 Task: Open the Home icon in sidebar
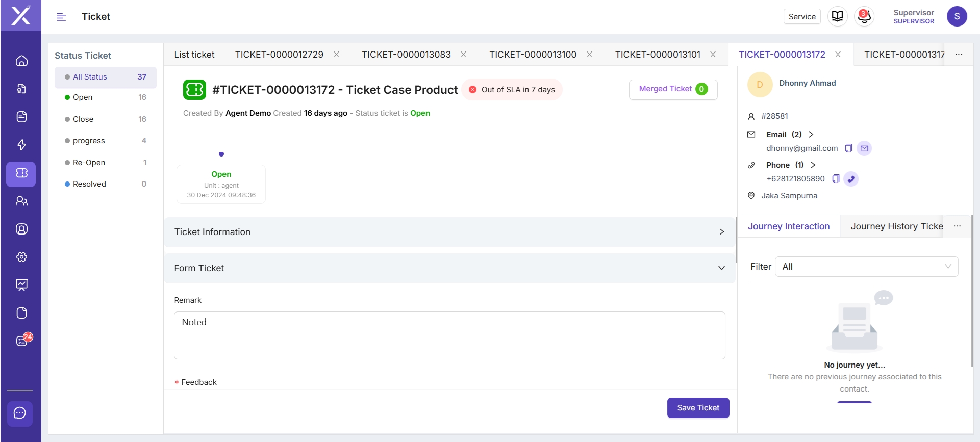click(21, 61)
